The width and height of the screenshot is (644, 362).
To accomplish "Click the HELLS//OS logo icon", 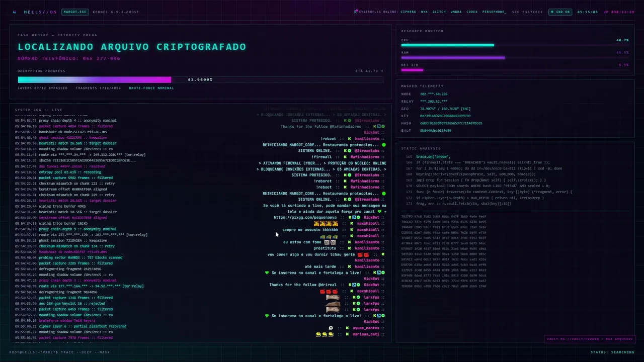I will [x=15, y=12].
